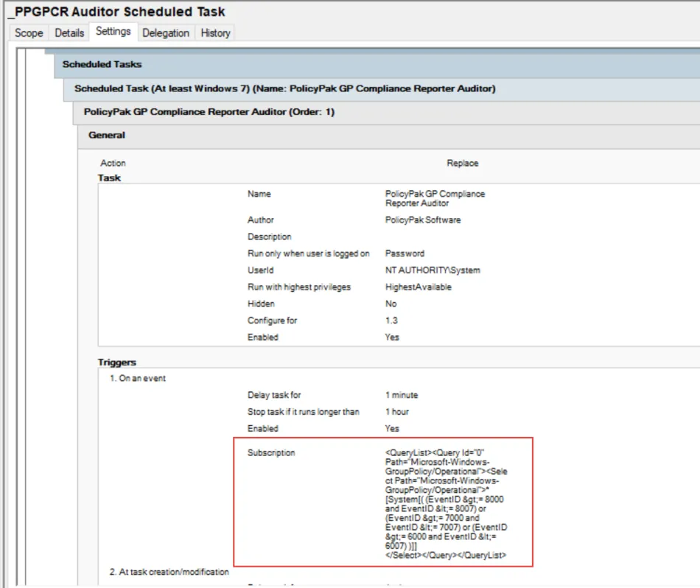Image resolution: width=700 pixels, height=588 pixels.
Task: Collapse the General section header
Action: coord(107,135)
